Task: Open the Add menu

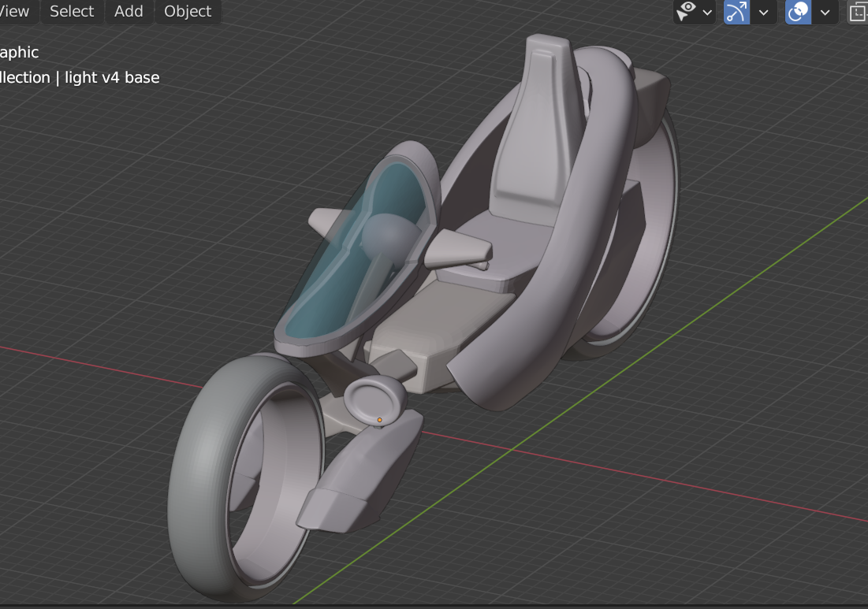Action: [x=129, y=11]
